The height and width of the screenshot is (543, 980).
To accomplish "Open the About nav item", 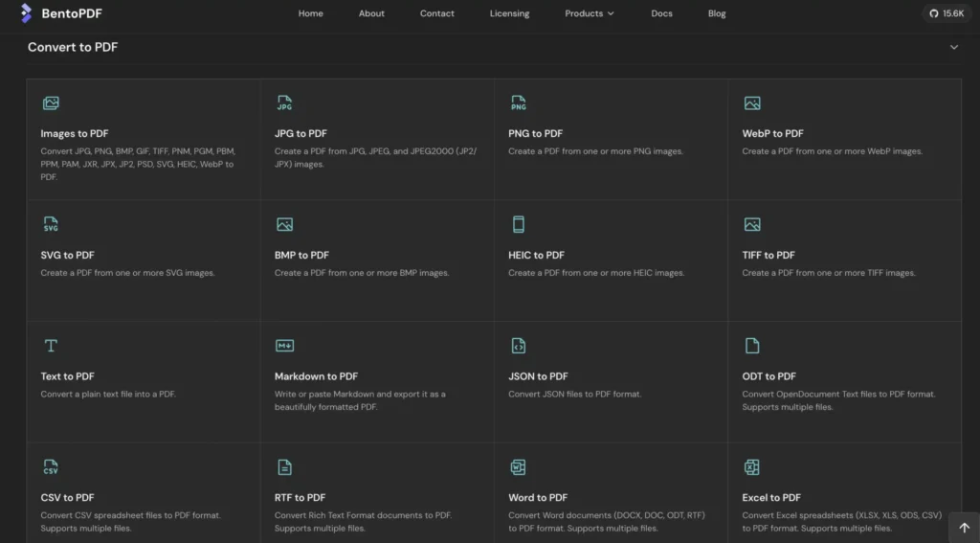I will point(371,13).
